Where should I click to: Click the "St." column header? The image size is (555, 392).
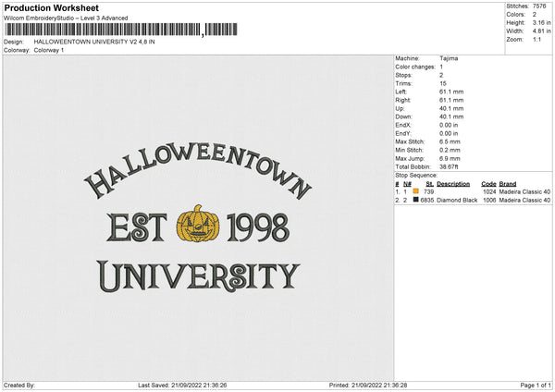coord(430,184)
